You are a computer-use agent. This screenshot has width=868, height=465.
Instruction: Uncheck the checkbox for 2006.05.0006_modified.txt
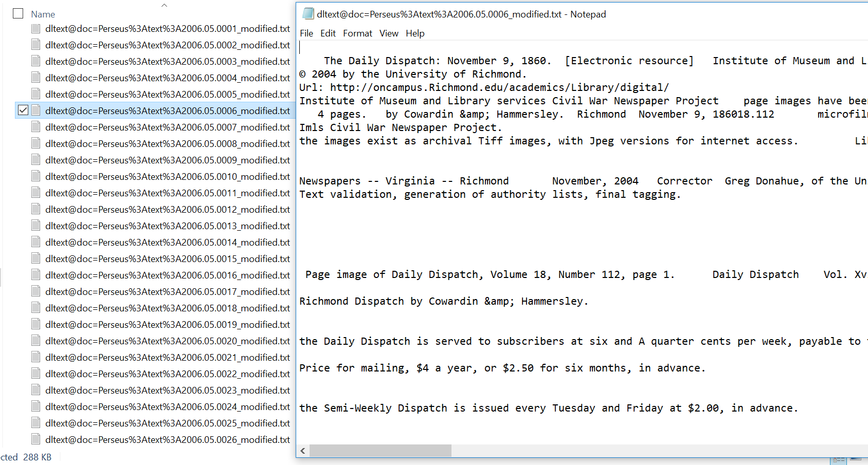point(23,110)
